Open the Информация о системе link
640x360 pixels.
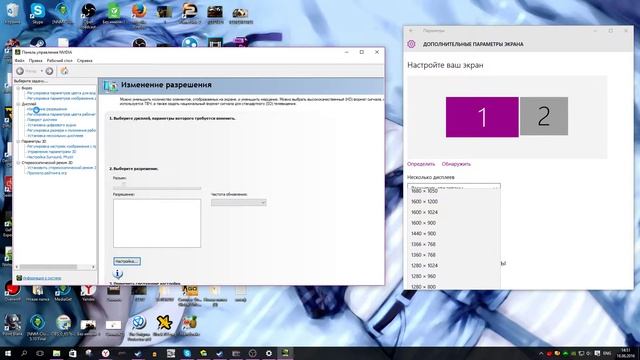[42, 278]
